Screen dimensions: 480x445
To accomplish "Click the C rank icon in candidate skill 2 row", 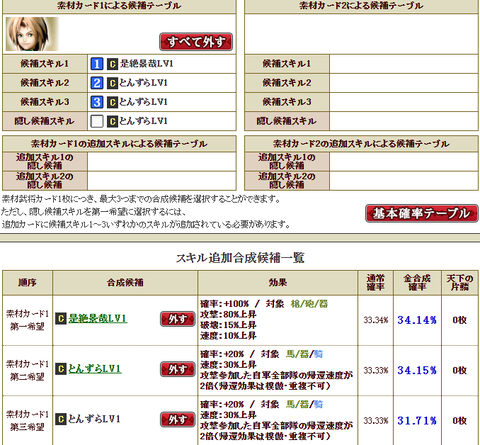I will click(x=112, y=83).
